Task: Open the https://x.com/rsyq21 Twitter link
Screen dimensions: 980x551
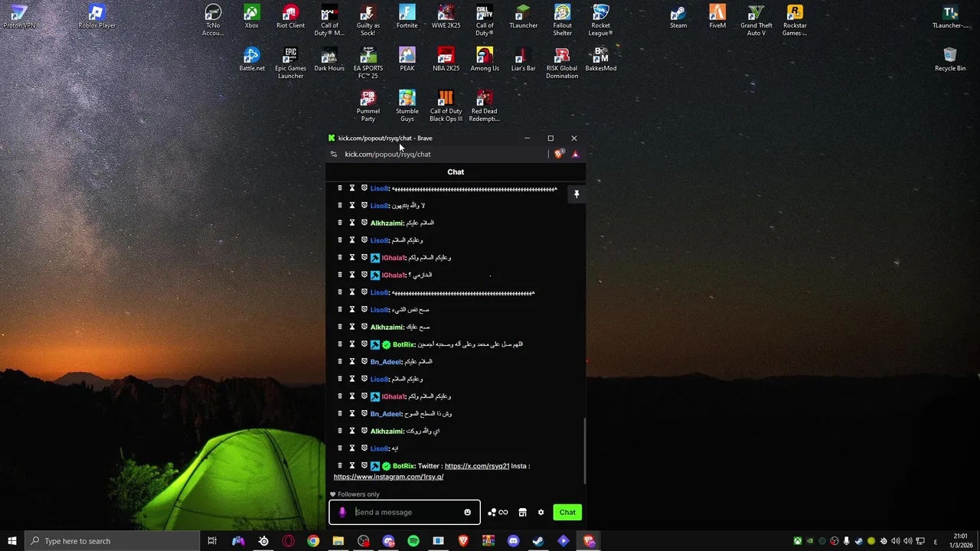Action: [x=477, y=466]
